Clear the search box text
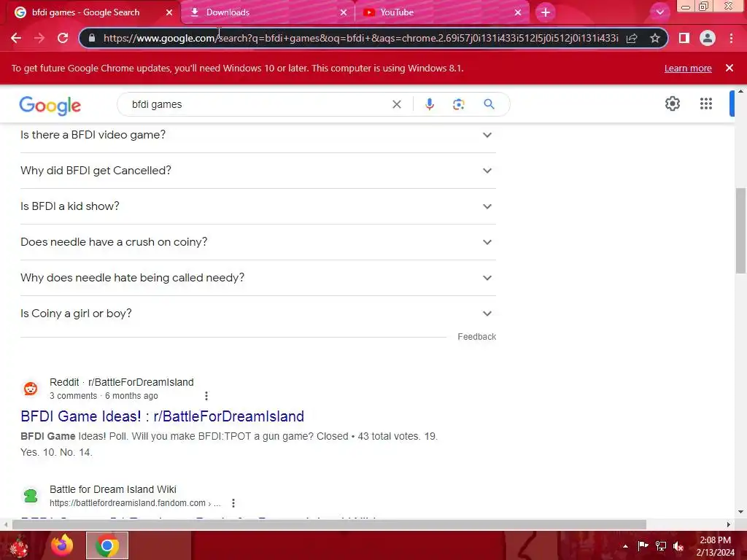Viewport: 747px width, 560px height. [x=396, y=104]
